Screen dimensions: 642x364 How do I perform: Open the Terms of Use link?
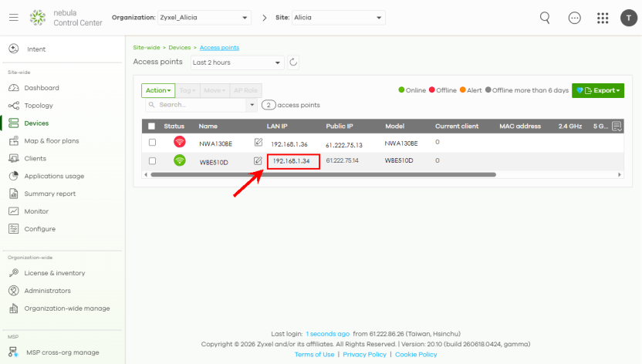coord(315,355)
